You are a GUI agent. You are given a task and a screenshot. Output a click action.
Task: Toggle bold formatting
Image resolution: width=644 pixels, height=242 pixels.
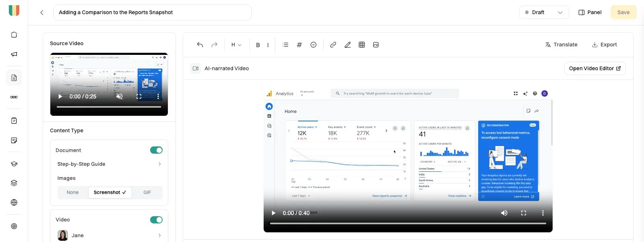coord(258,45)
